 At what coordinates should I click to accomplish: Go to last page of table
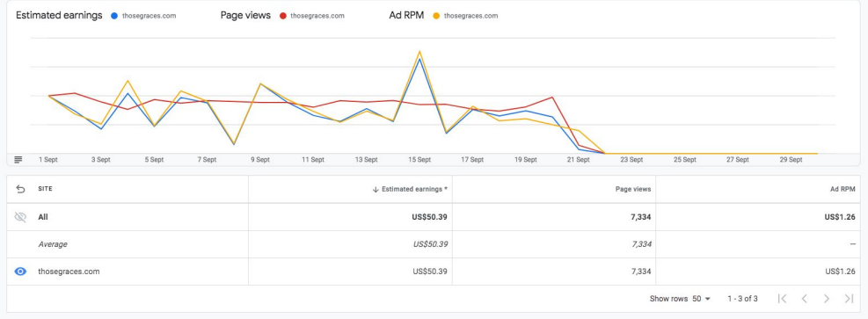[849, 299]
